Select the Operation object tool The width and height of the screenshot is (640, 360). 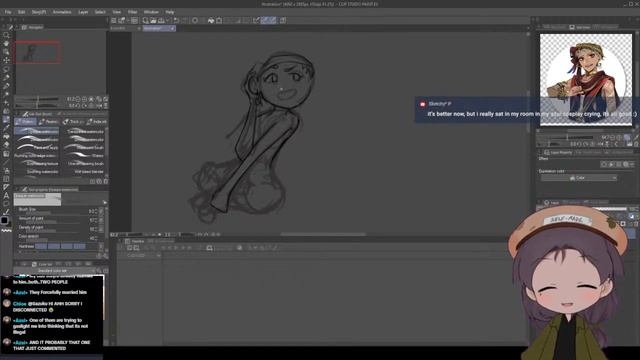pos(6,52)
